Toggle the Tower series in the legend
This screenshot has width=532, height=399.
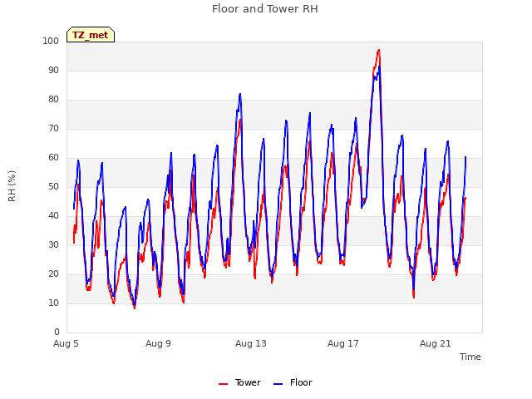[x=239, y=382]
